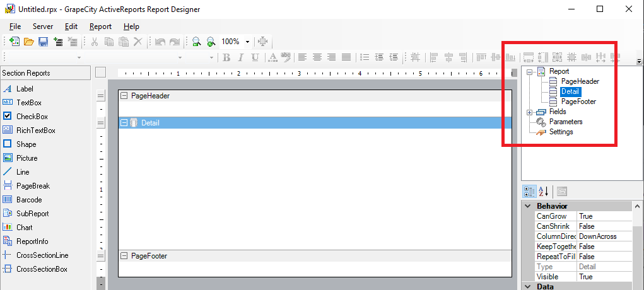The height and width of the screenshot is (290, 644).
Task: Open the Help menu
Action: point(131,26)
